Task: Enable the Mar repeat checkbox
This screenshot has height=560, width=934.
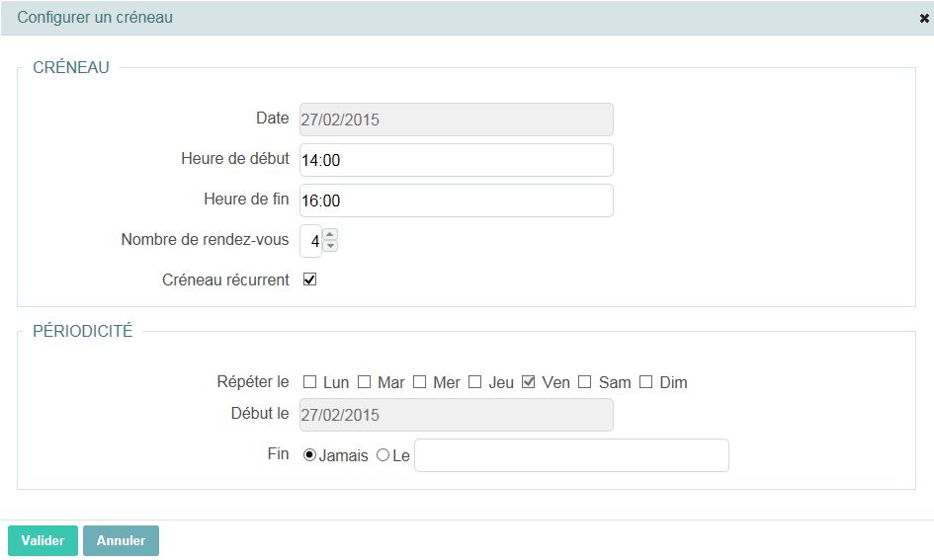Action: (364, 382)
